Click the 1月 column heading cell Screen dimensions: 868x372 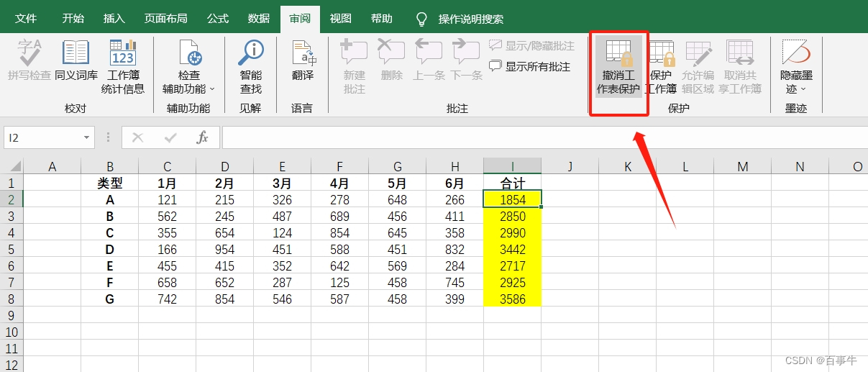click(x=168, y=183)
